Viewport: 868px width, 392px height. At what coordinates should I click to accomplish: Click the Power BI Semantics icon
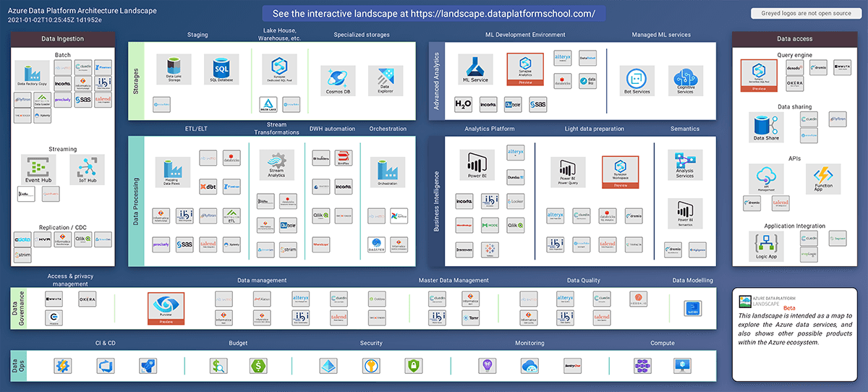tap(684, 215)
